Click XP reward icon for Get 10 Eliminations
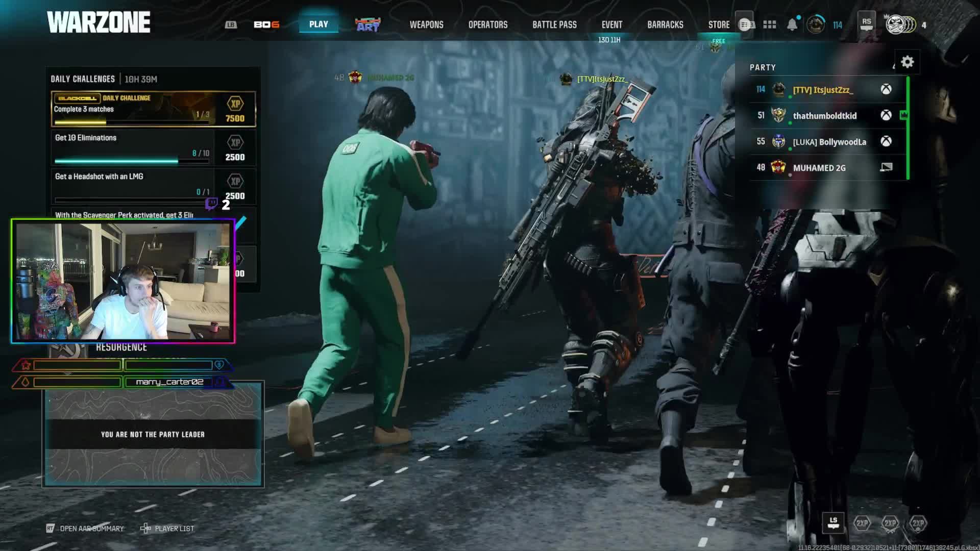The width and height of the screenshot is (980, 551). (235, 142)
